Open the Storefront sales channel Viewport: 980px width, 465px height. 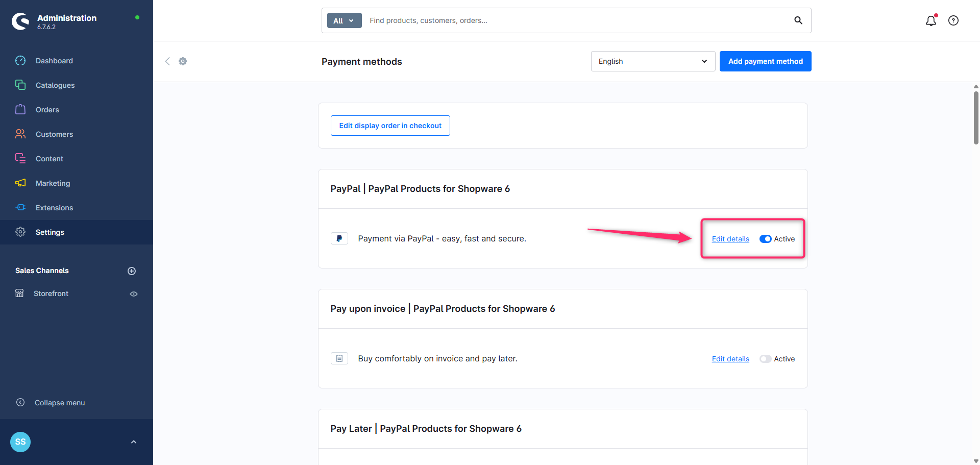click(51, 293)
